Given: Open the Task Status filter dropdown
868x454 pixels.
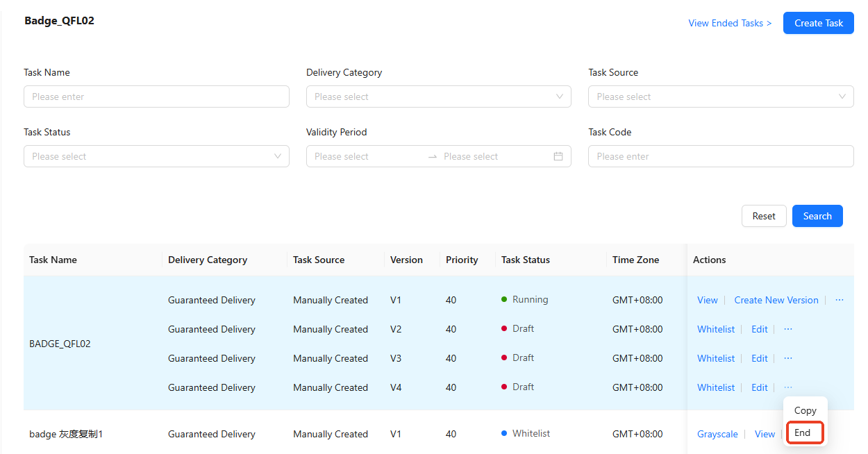Looking at the screenshot, I should click(x=156, y=156).
